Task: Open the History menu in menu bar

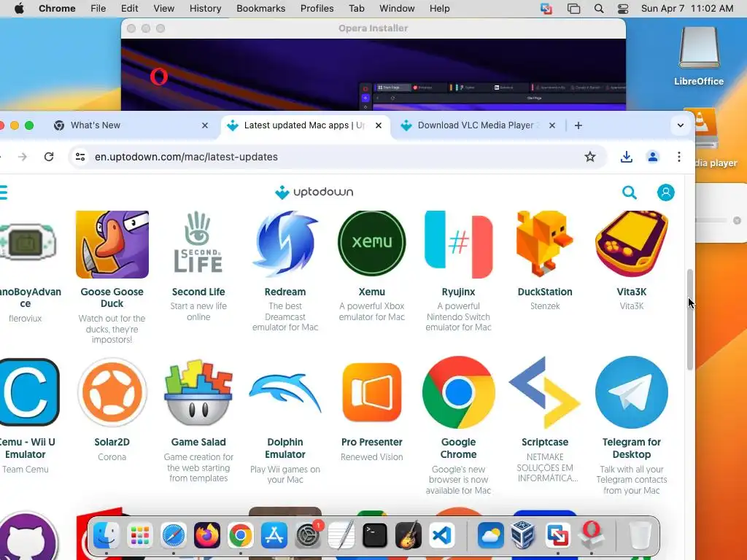Action: [205, 9]
